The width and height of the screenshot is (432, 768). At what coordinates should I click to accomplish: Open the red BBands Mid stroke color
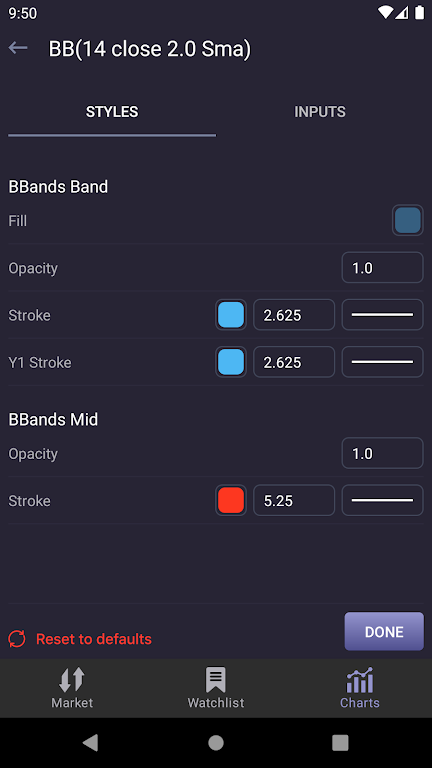[x=231, y=500]
